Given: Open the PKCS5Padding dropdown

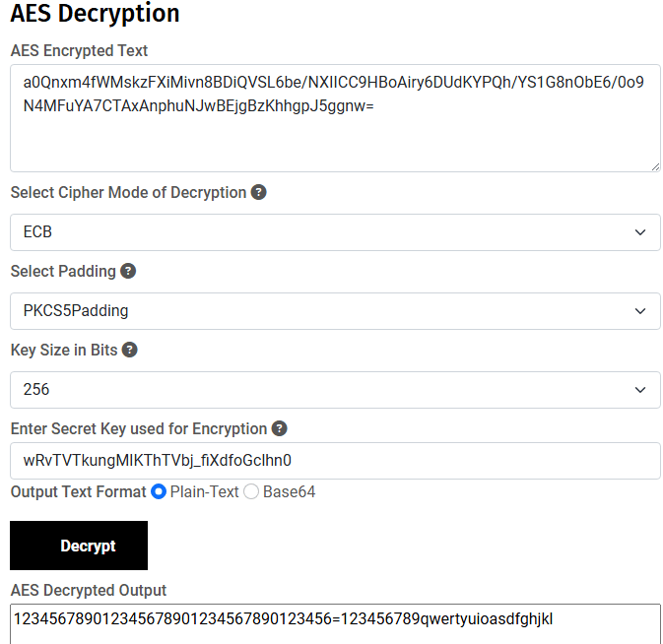Looking at the screenshot, I should (335, 310).
